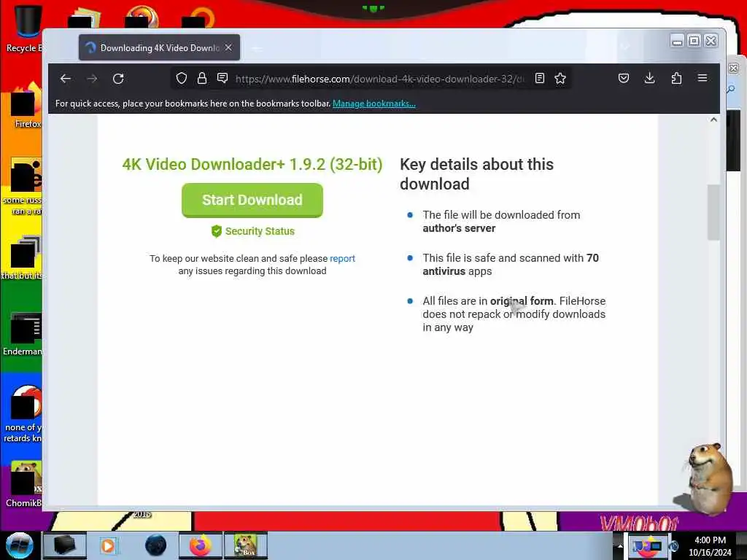Click the vertical scrollbar thumb
The height and width of the screenshot is (560, 747).
pyautogui.click(x=713, y=212)
